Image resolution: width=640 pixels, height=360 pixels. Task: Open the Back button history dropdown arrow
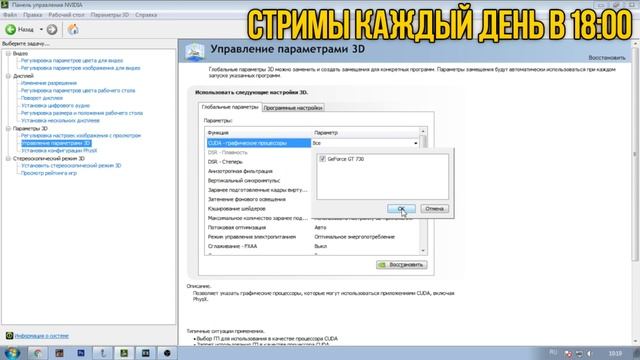[41, 29]
